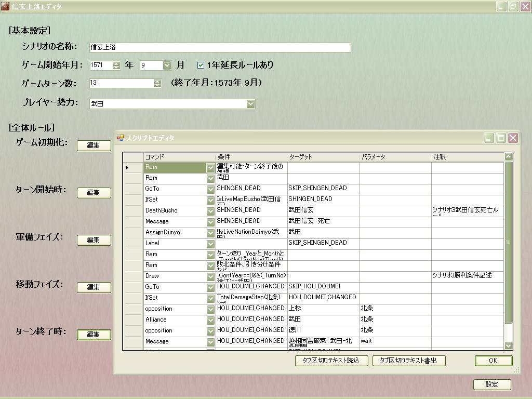
Task: Click the コマンド column header
Action: [179, 157]
